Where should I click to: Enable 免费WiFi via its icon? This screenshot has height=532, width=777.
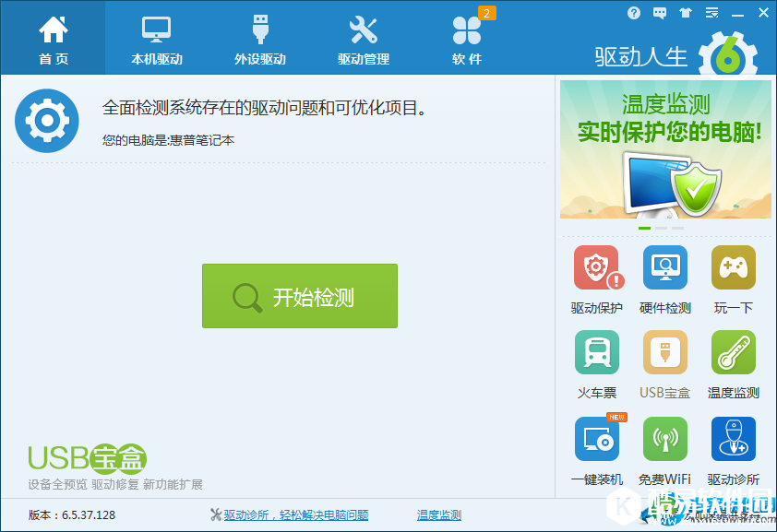(x=664, y=439)
